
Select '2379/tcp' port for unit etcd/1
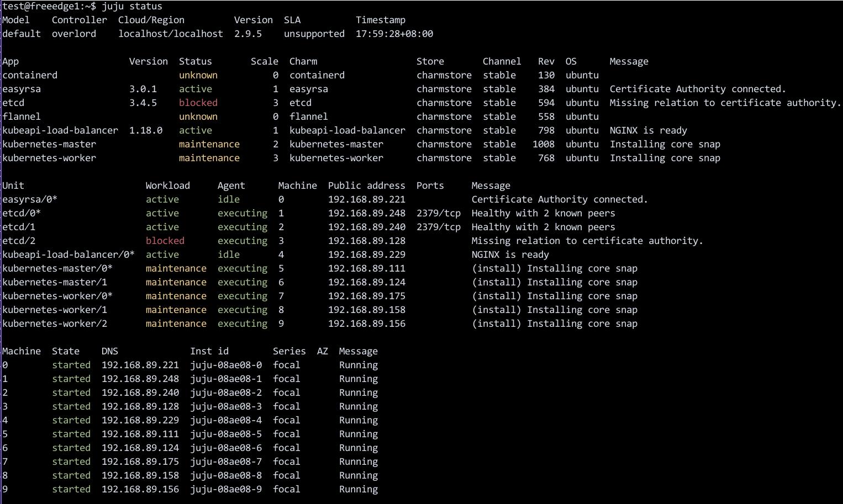(x=439, y=227)
